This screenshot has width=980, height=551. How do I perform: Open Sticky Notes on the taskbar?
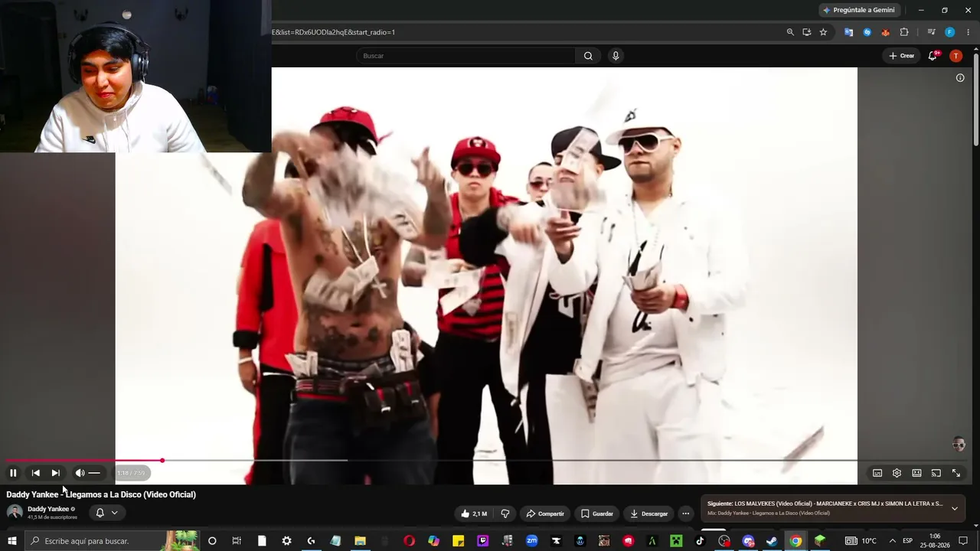(458, 541)
